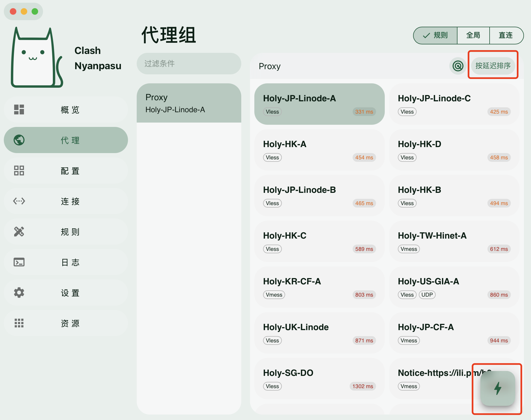Click the Connections arrows icon
The image size is (531, 420).
click(x=19, y=201)
